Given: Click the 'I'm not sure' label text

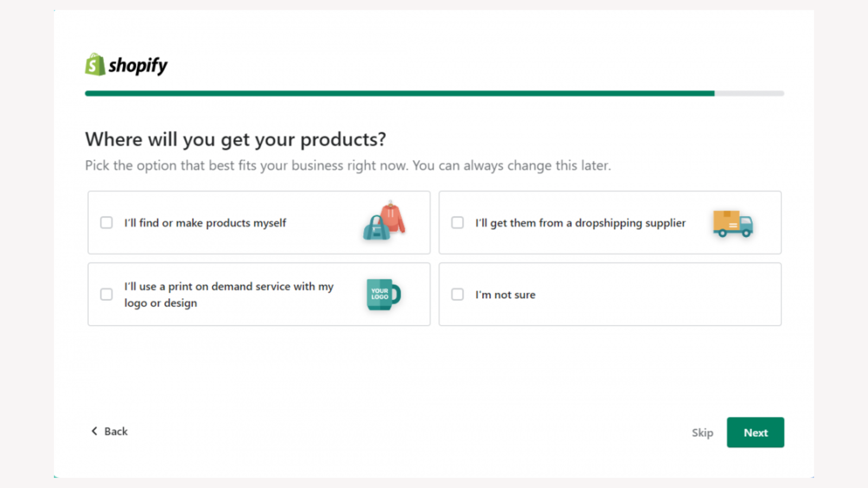Looking at the screenshot, I should [505, 295].
